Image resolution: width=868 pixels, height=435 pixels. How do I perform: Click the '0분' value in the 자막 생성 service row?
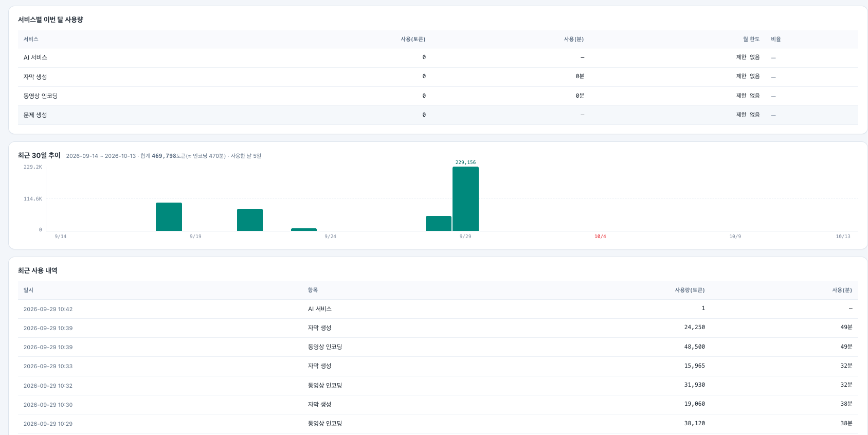tap(580, 76)
